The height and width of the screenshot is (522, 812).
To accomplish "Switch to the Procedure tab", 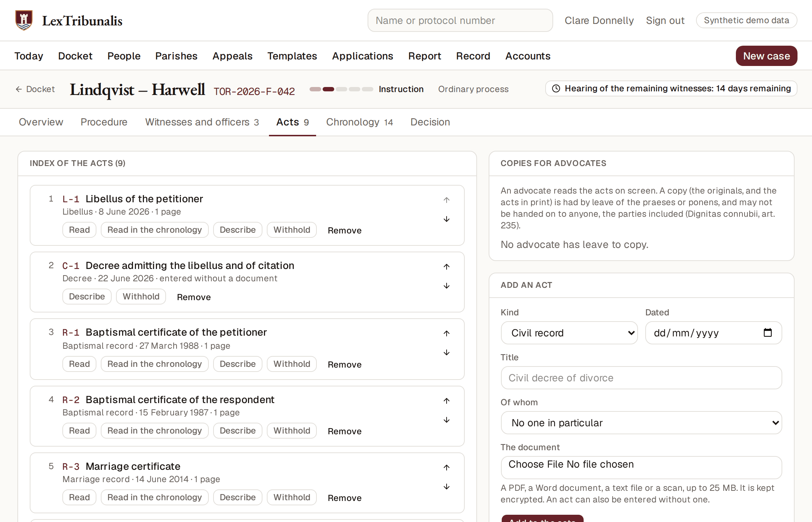I will pyautogui.click(x=104, y=122).
